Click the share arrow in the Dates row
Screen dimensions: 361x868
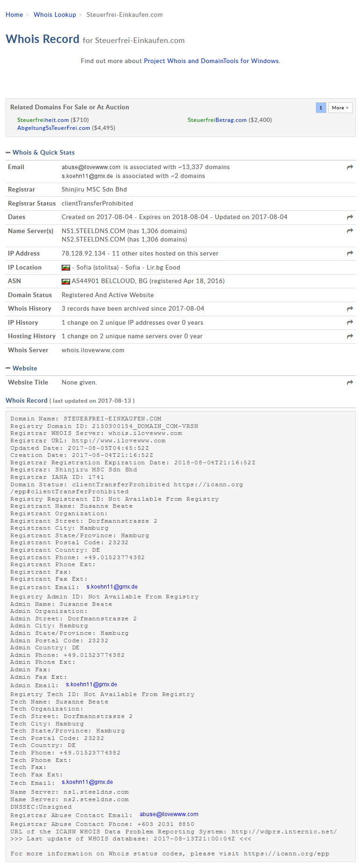(x=350, y=217)
